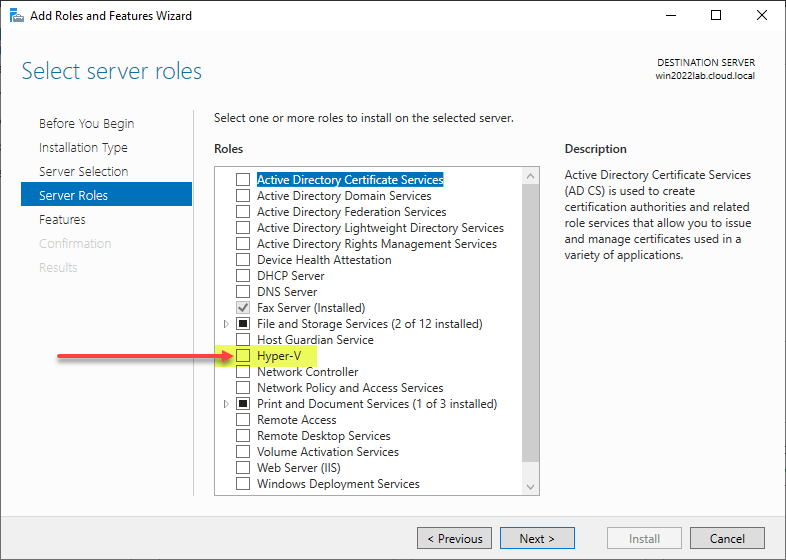Select the Remote Access label
The width and height of the screenshot is (786, 560).
click(x=297, y=420)
